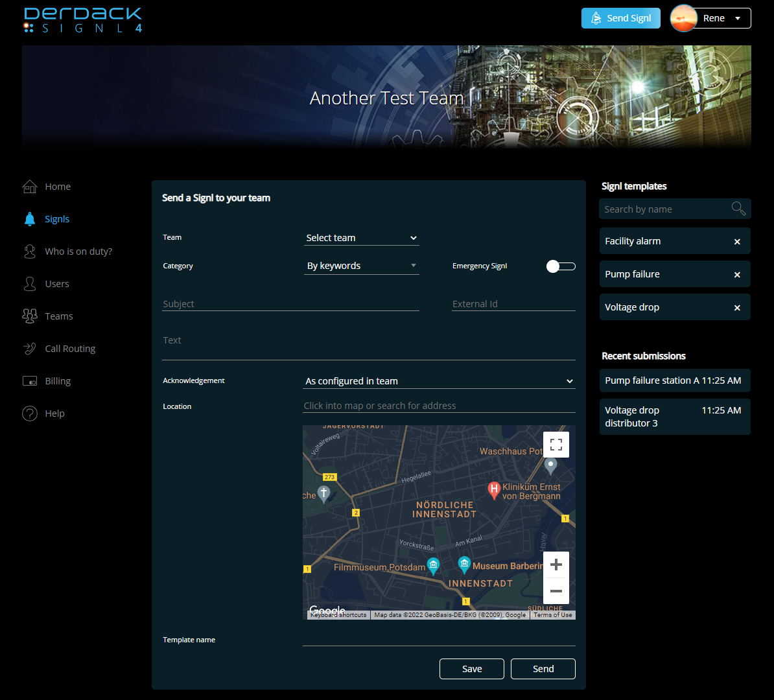Screen dimensions: 774x700
Task: Click the Filmmuseum Potsdam map marker
Action: pos(433,566)
